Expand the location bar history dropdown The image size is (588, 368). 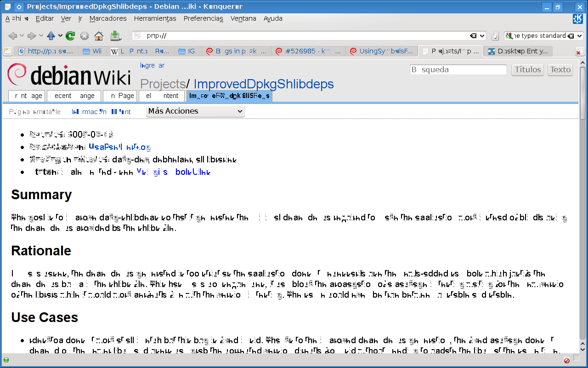pyautogui.click(x=482, y=36)
